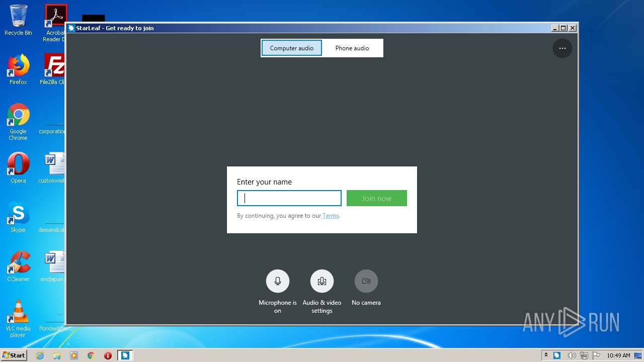
Task: Click the 10:49 AM clock
Action: tap(618, 355)
